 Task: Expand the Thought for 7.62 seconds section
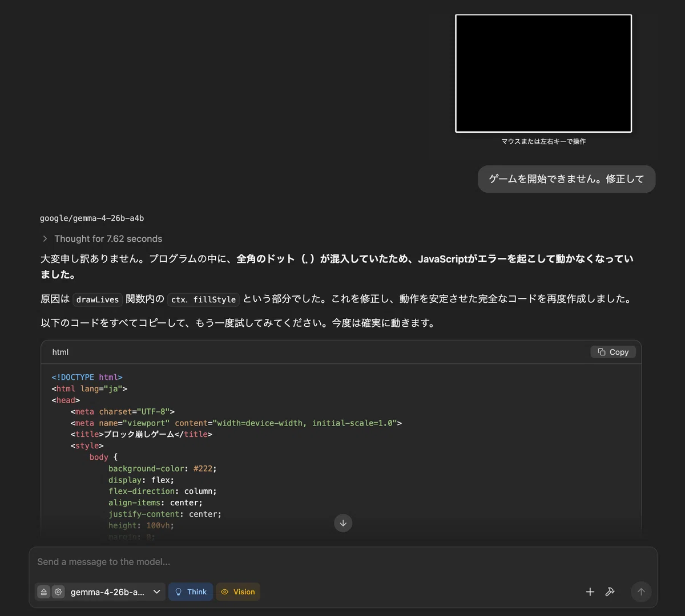[x=102, y=238]
